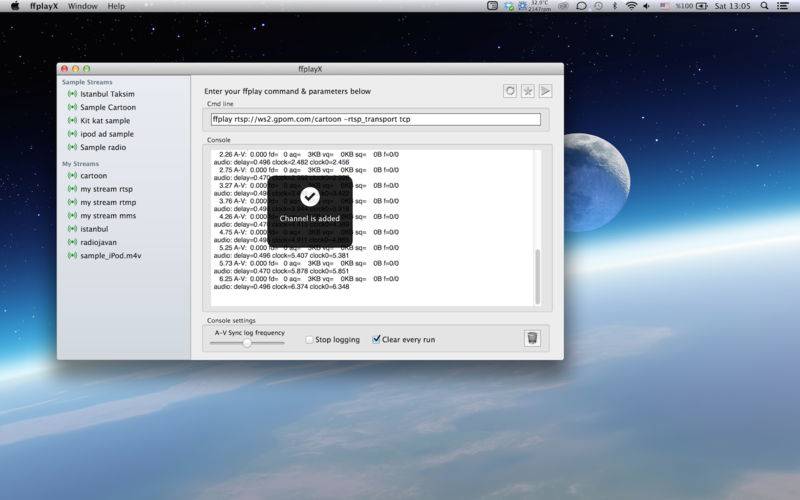Click the battery status icon

[x=702, y=6]
